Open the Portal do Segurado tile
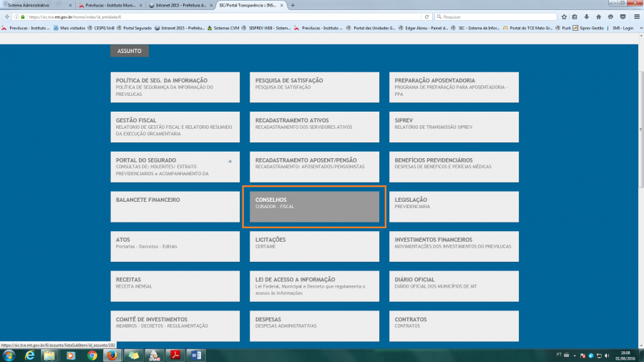 coord(175,167)
